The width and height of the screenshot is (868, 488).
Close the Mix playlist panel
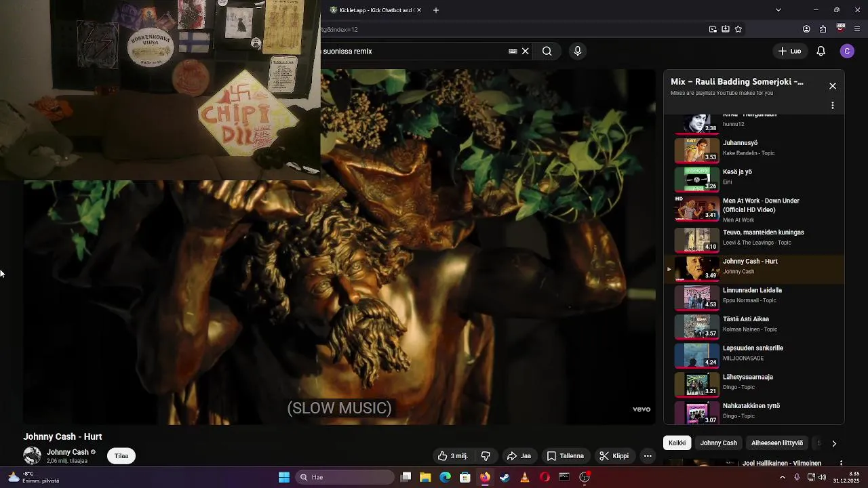833,86
